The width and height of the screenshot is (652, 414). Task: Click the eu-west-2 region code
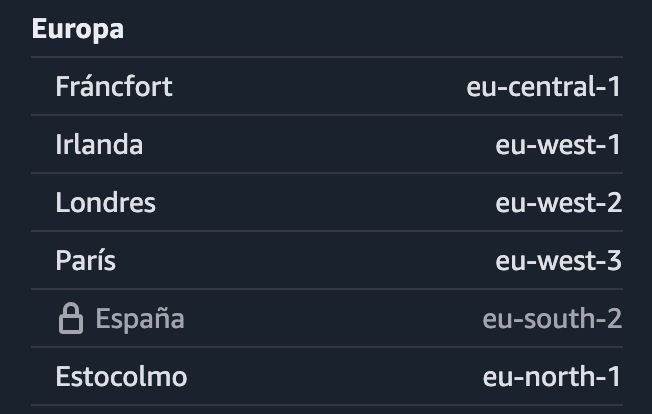[x=558, y=202]
